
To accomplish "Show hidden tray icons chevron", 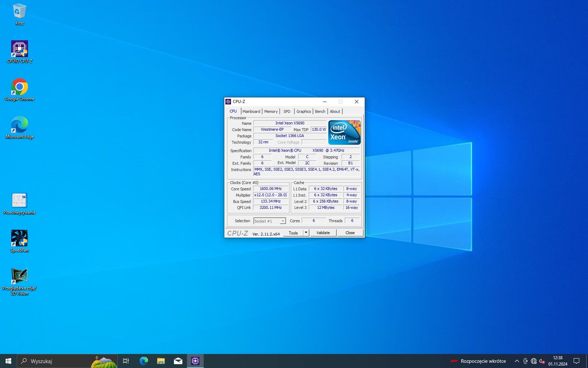I will (517, 361).
